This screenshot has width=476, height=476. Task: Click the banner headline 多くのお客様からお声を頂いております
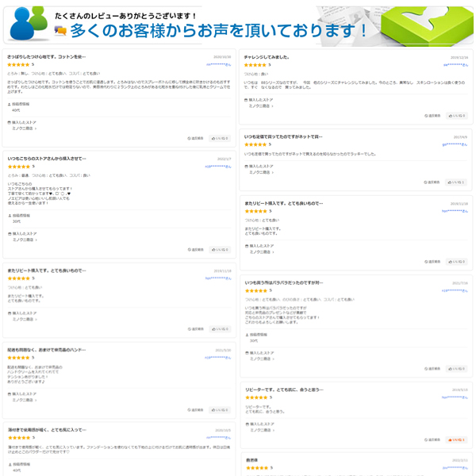click(x=218, y=30)
